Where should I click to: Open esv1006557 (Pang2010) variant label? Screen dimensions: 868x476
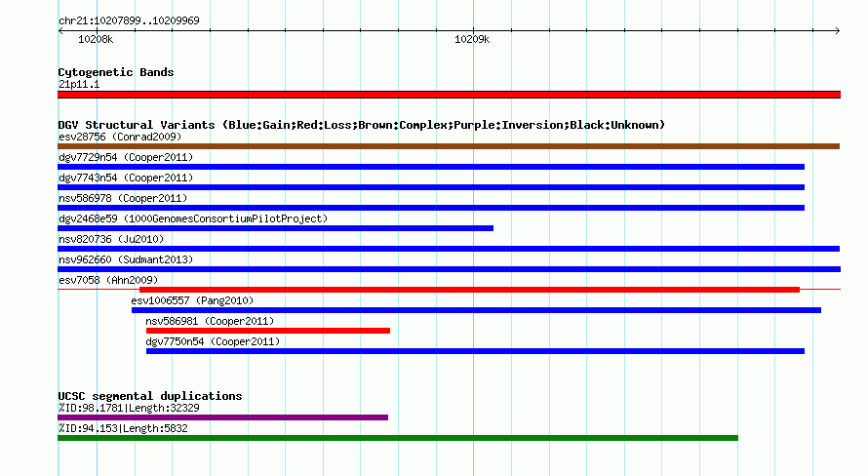point(192,300)
